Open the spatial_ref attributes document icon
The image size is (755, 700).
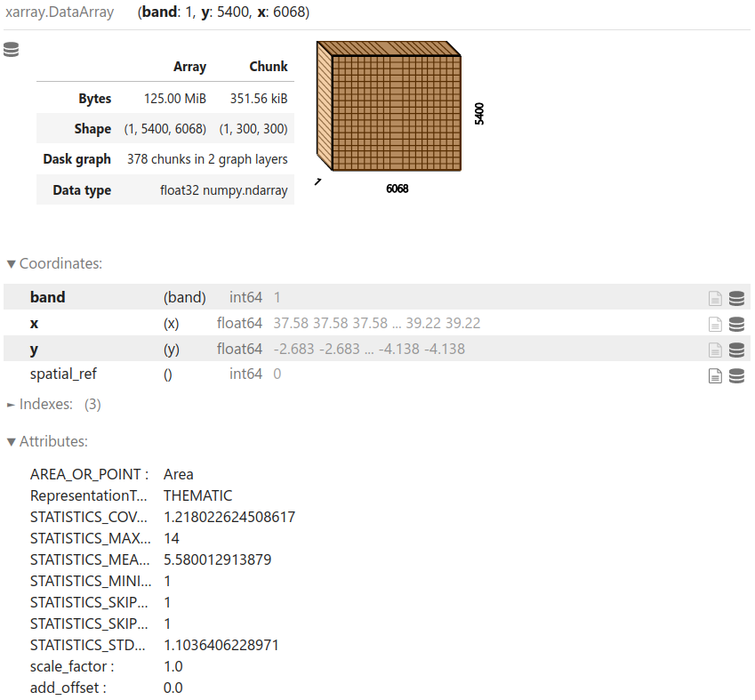pyautogui.click(x=715, y=375)
